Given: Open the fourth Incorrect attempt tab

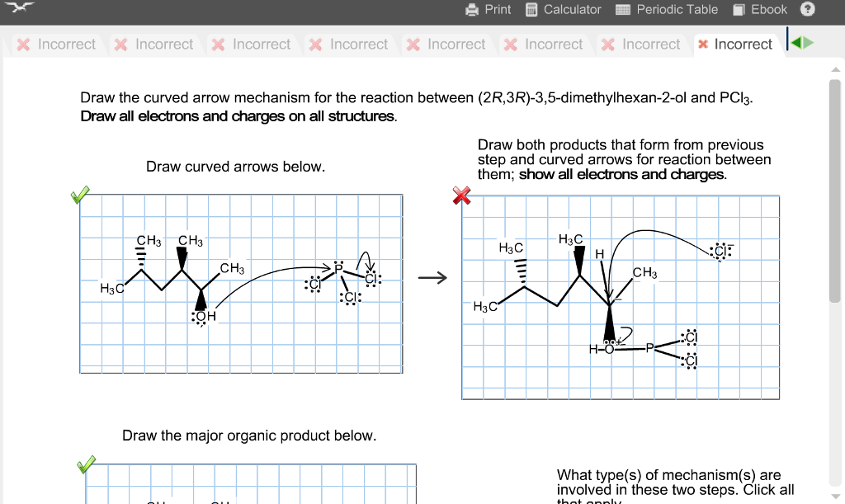Looking at the screenshot, I should pos(349,45).
